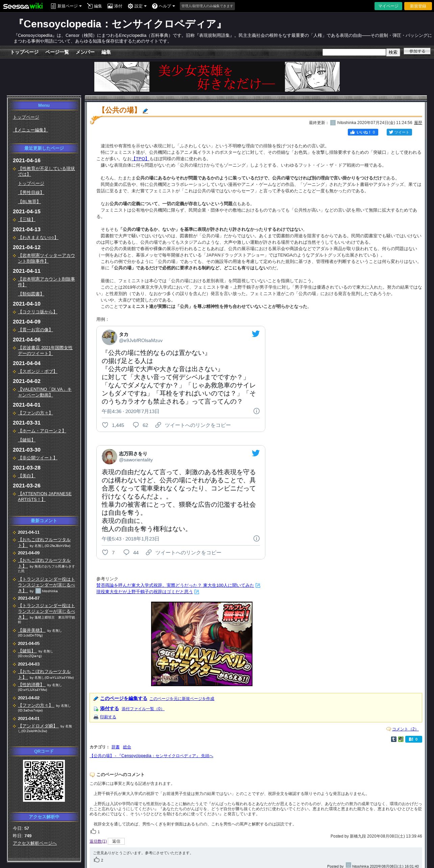Click the reply bubble icon showing 62
The height and width of the screenshot is (868, 434).
tap(136, 425)
